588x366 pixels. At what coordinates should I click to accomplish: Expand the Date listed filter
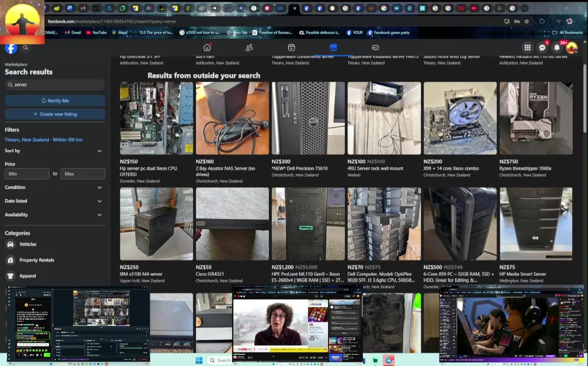[53, 201]
